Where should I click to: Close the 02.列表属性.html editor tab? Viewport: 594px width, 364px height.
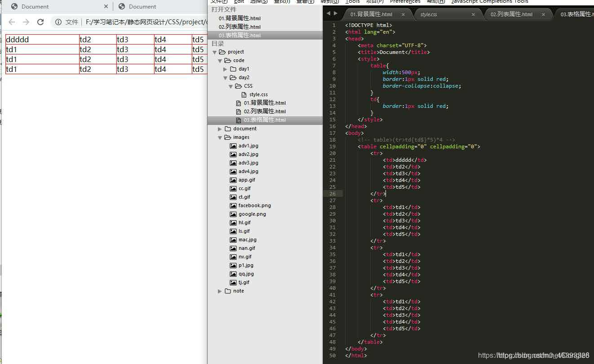(x=543, y=14)
